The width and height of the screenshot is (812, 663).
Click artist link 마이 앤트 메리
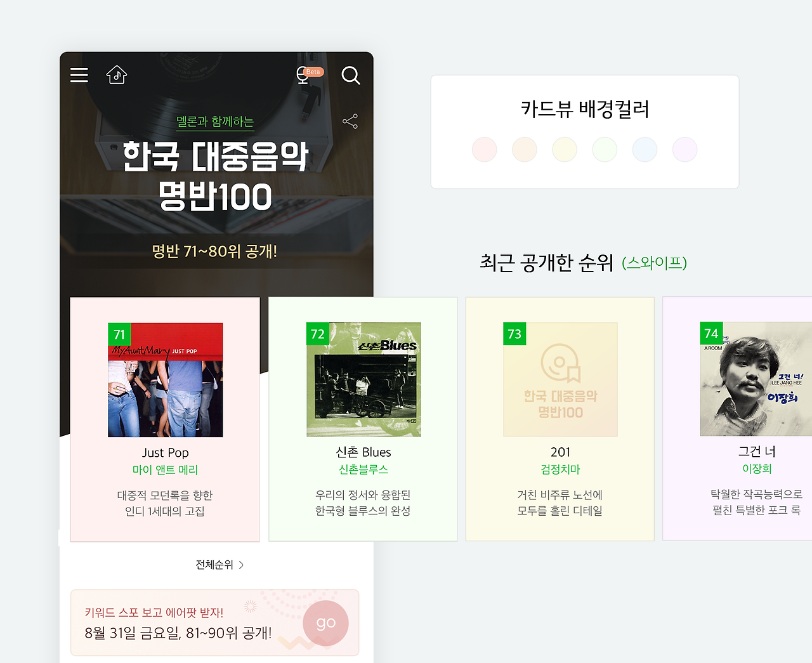(x=166, y=470)
